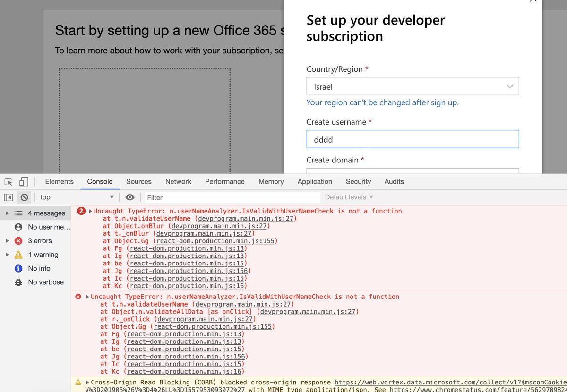Image resolution: width=567 pixels, height=392 pixels.
Task: Switch to the Console tab
Action: (x=100, y=181)
